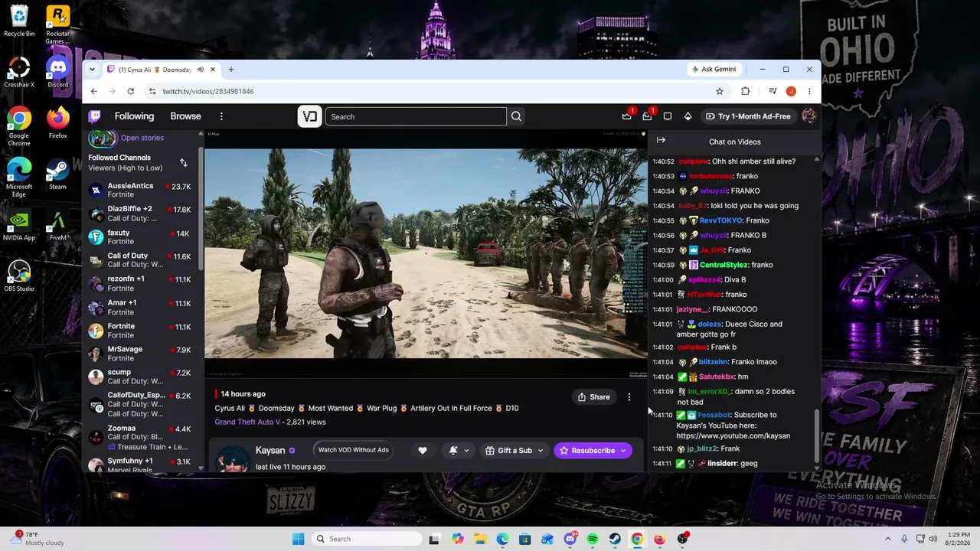
Task: Open the VOD extension logo beside search
Action: pos(309,116)
